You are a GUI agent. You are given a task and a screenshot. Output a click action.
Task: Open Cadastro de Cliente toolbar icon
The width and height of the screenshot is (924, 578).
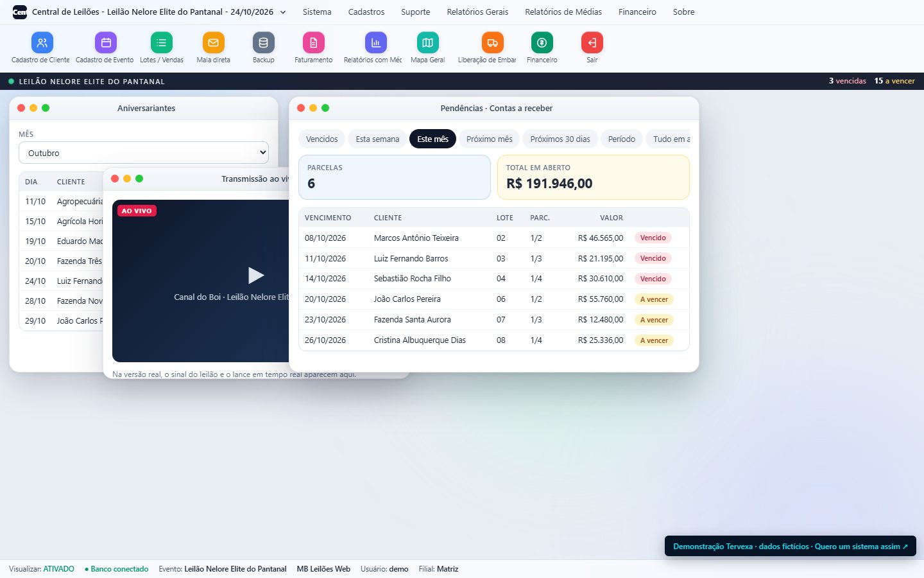pyautogui.click(x=42, y=43)
